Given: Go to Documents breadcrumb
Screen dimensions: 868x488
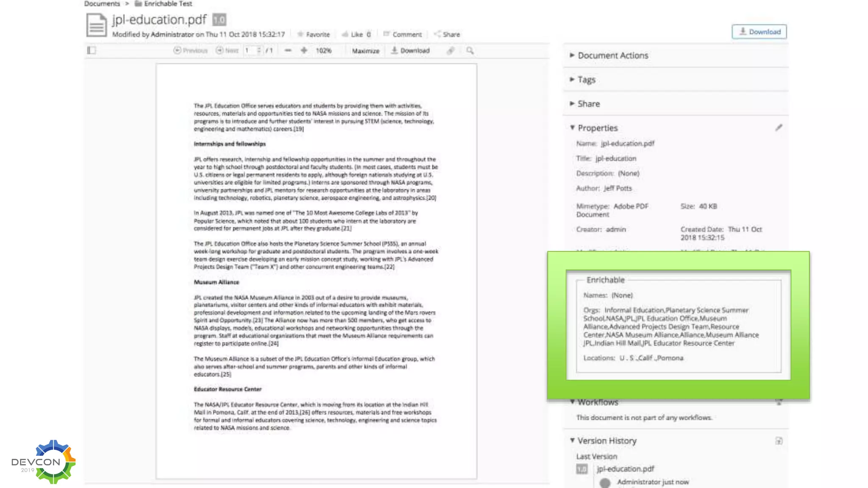Looking at the screenshot, I should pos(102,4).
